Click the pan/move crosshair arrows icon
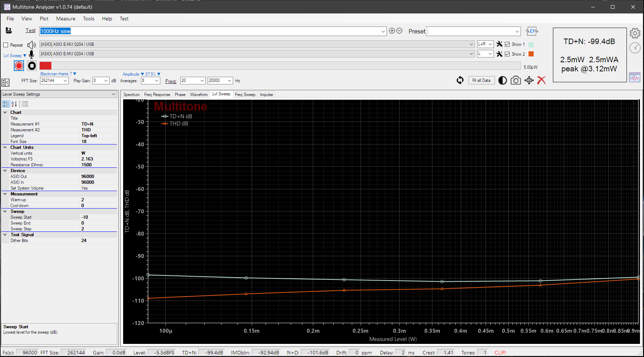The height and width of the screenshot is (357, 644). pos(529,80)
